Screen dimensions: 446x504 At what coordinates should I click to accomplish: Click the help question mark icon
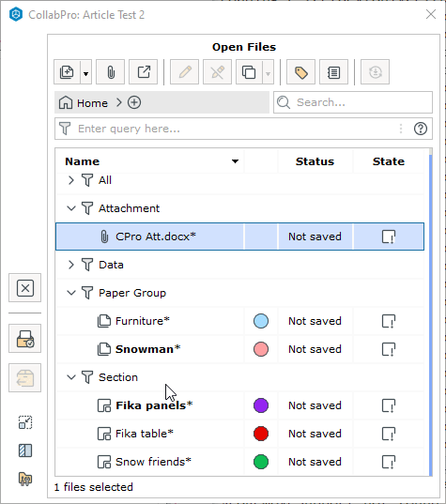pos(421,129)
